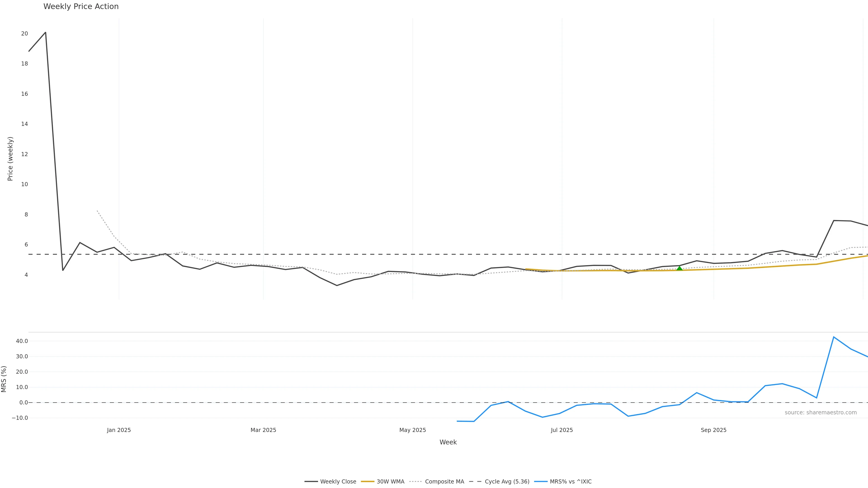Click the 40.0 tick on the MRS axis
The width and height of the screenshot is (868, 488).
point(22,341)
